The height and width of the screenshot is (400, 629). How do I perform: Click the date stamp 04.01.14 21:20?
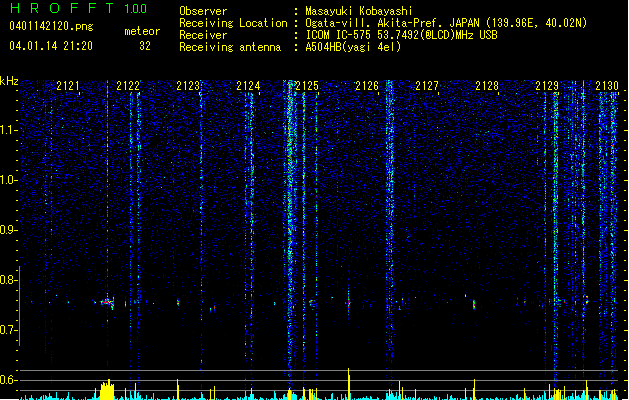coord(51,46)
